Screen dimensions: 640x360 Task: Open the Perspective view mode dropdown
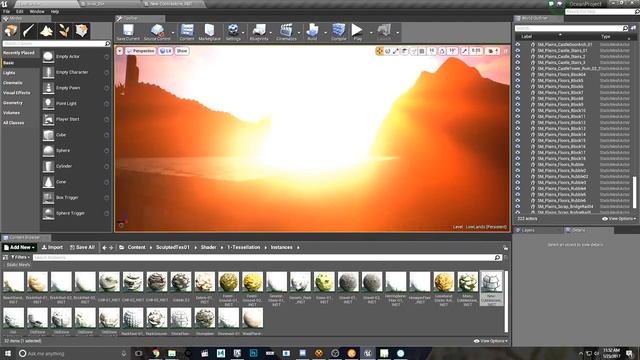pos(140,51)
